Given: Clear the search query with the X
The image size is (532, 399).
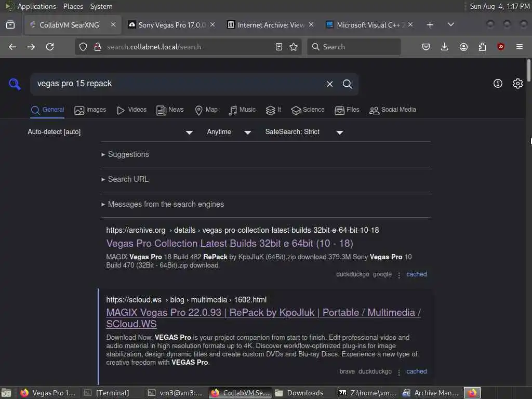Looking at the screenshot, I should point(329,84).
